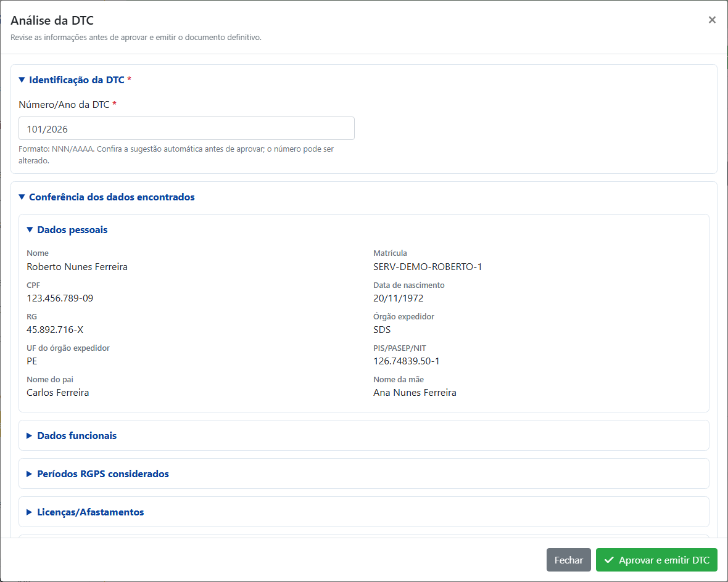Select father name Carlos Ferreira
The width and height of the screenshot is (728, 582).
(57, 393)
